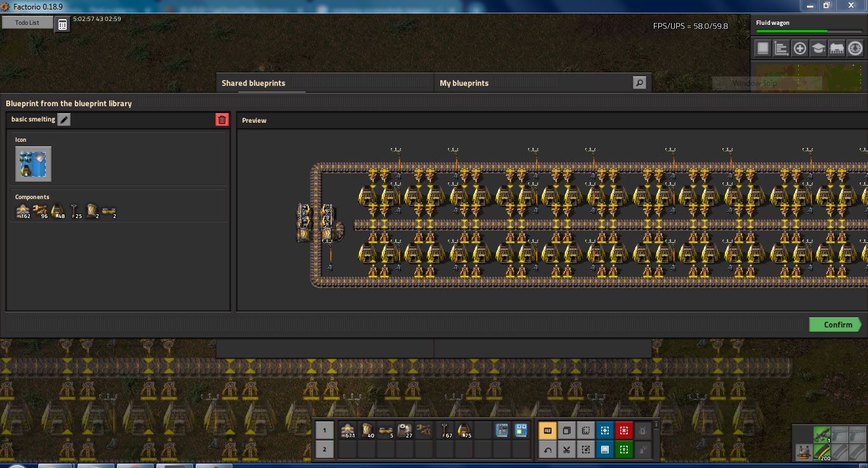Confirm the blueprint settings
This screenshot has width=868, height=468.
(x=835, y=325)
